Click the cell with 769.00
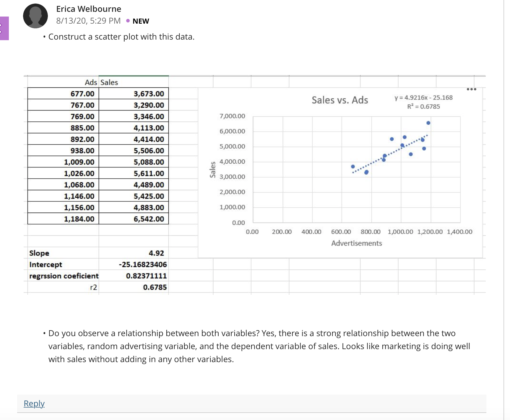The width and height of the screenshot is (510, 420). pos(63,116)
